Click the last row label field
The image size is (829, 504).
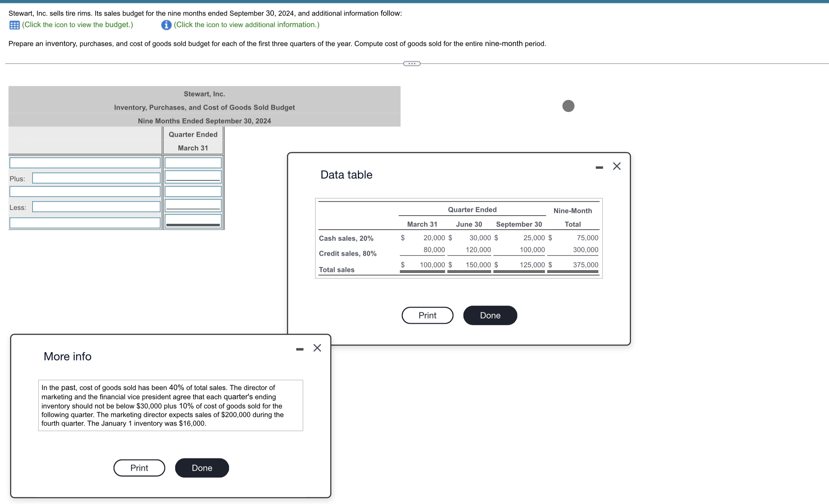85,223
